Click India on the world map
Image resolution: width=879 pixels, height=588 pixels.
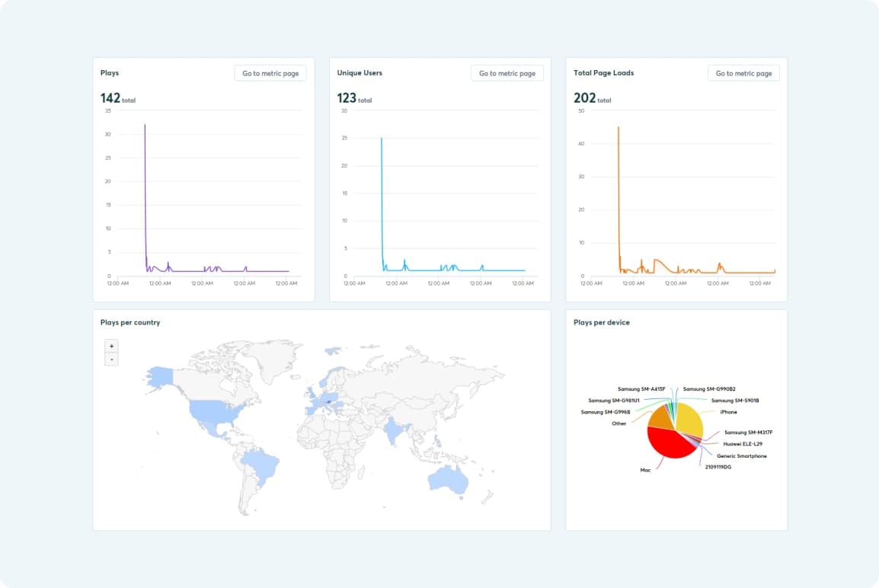tap(395, 432)
